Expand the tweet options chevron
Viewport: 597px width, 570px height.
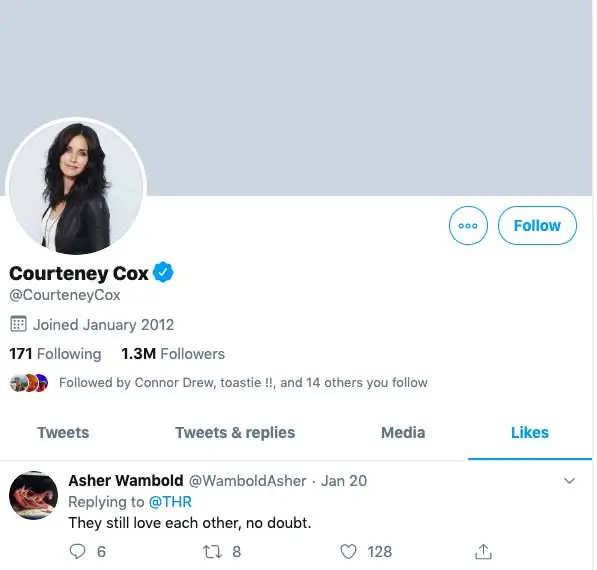[569, 481]
